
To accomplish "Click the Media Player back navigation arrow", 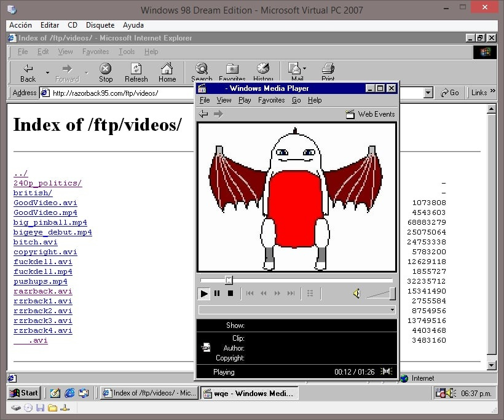I will (x=203, y=114).
